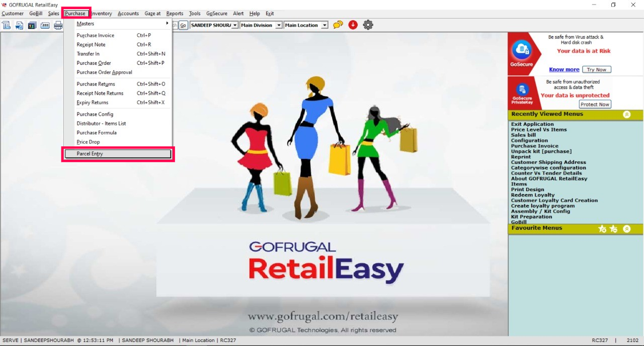644x346 pixels.
Task: Open the GoSecure menu
Action: coord(217,14)
